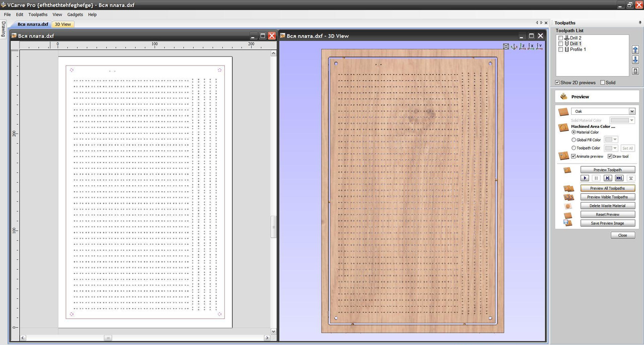Switch 3D View to look down Z axis
Viewport: 644px width, 345px height.
[x=522, y=46]
